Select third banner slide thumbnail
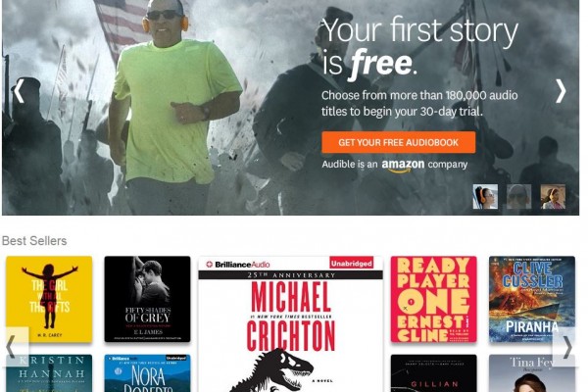Screen dimensions: 588x392 tap(553, 196)
